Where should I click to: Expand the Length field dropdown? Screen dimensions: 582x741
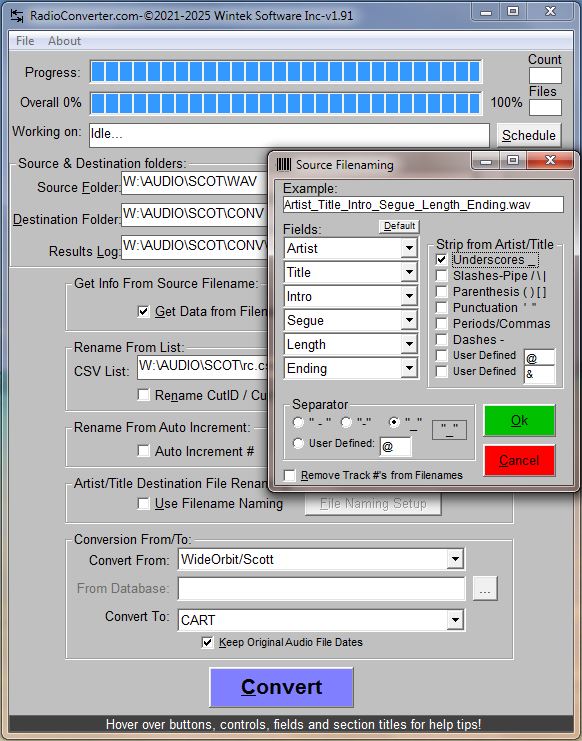coord(409,344)
